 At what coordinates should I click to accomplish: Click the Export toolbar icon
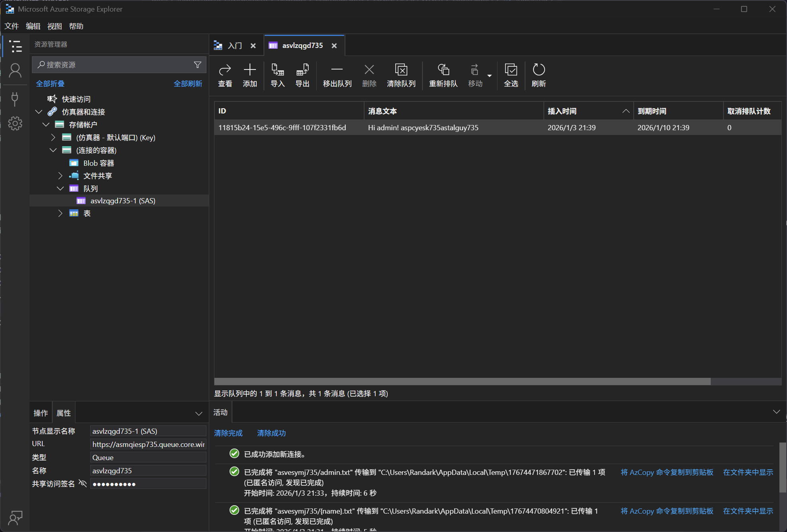[x=302, y=70]
